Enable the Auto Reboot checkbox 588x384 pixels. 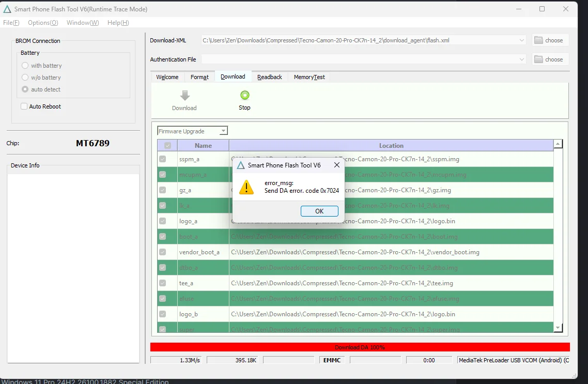pyautogui.click(x=24, y=106)
